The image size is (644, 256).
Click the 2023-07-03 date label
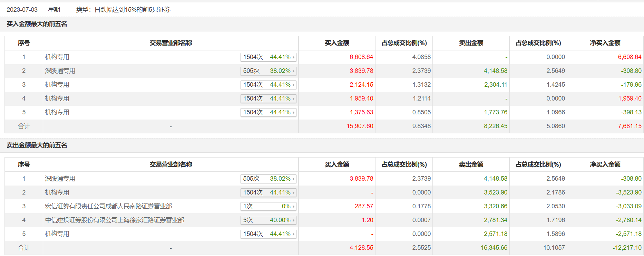[22, 10]
